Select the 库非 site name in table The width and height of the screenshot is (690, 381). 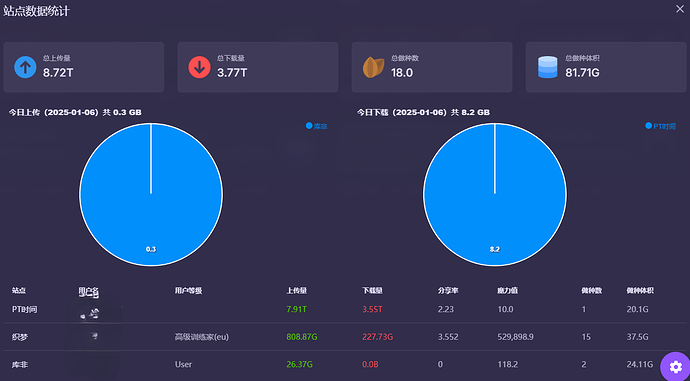point(20,365)
